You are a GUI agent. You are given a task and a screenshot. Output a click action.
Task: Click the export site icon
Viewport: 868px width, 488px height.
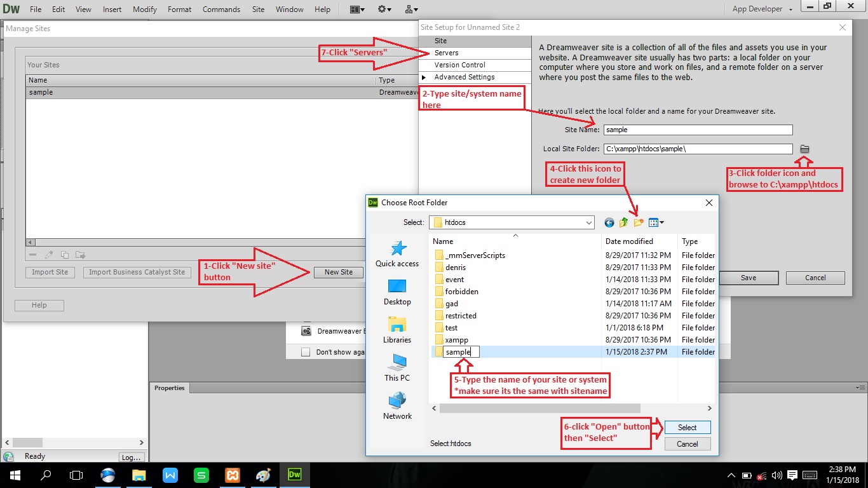80,255
